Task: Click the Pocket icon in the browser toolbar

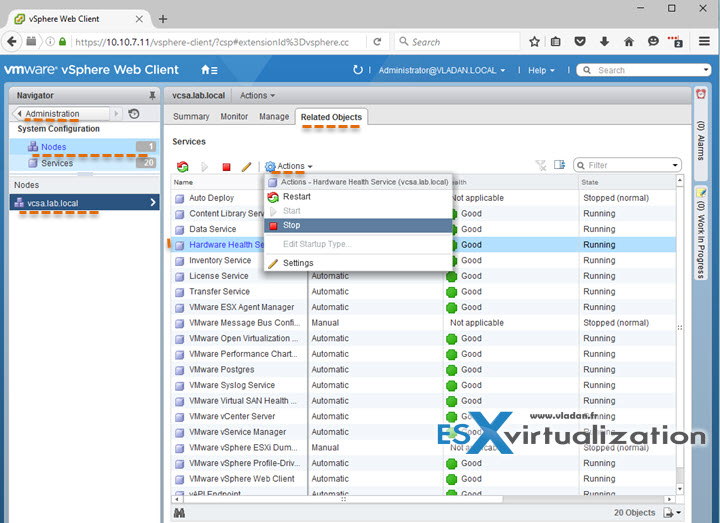Action: (x=580, y=42)
